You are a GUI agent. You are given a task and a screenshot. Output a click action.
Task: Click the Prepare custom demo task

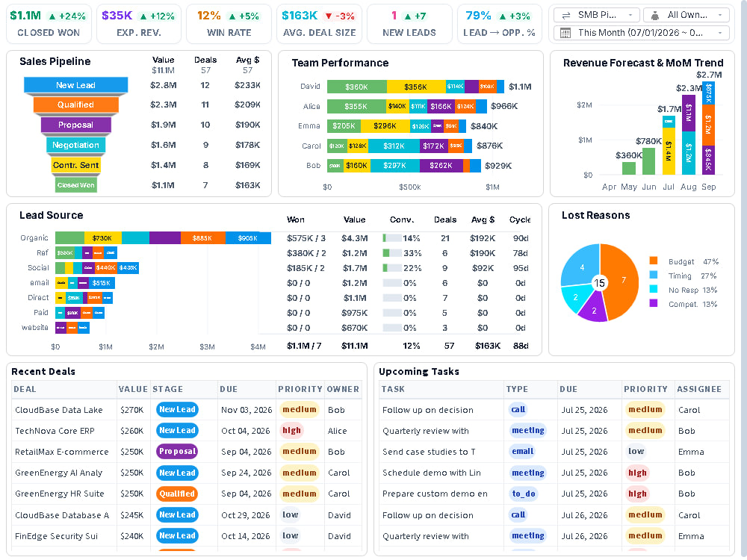(435, 494)
